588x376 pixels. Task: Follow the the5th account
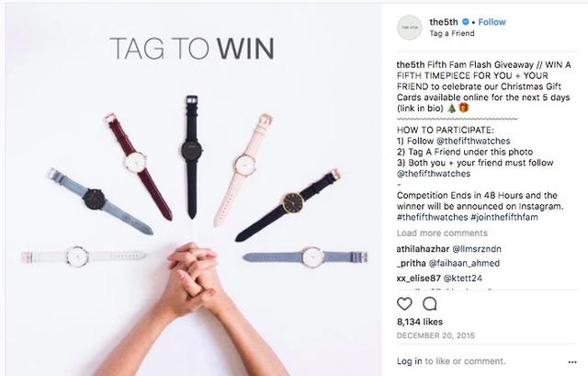pos(492,22)
